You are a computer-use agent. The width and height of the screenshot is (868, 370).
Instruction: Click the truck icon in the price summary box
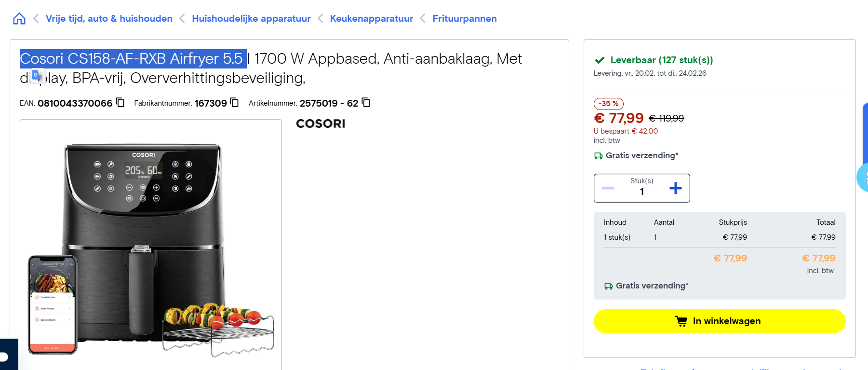coord(608,286)
